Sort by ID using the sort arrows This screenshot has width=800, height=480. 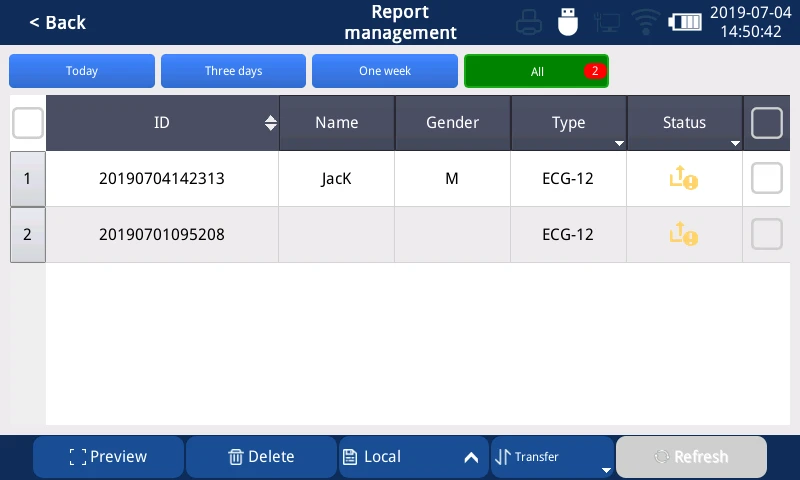pyautogui.click(x=270, y=123)
